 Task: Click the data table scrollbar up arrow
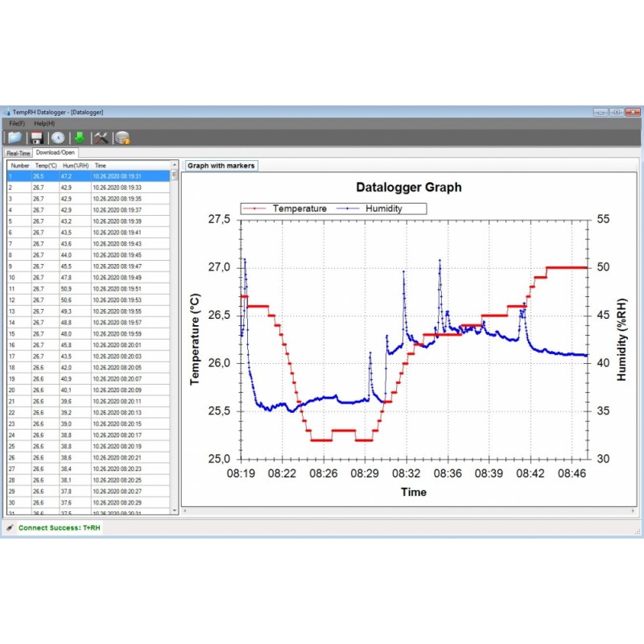(x=175, y=165)
